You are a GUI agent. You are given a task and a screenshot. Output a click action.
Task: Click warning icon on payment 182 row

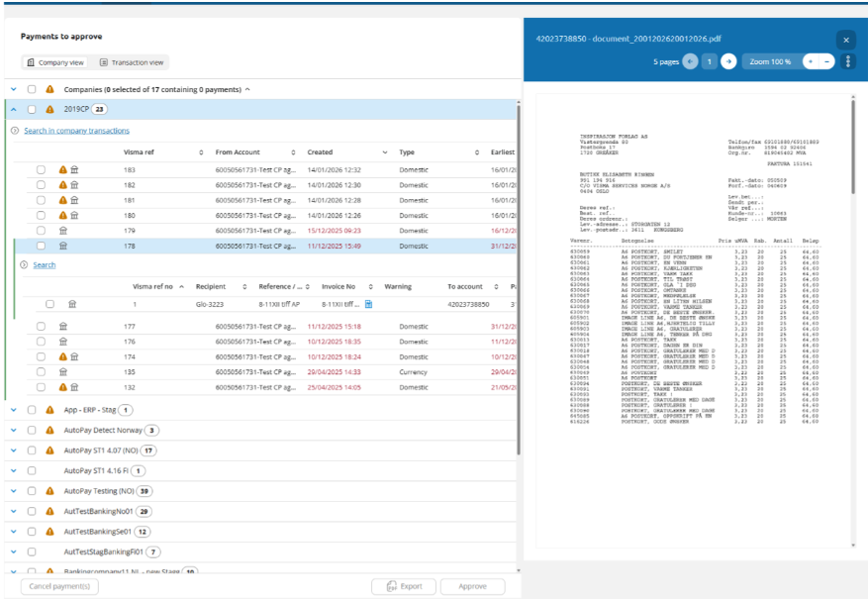63,185
